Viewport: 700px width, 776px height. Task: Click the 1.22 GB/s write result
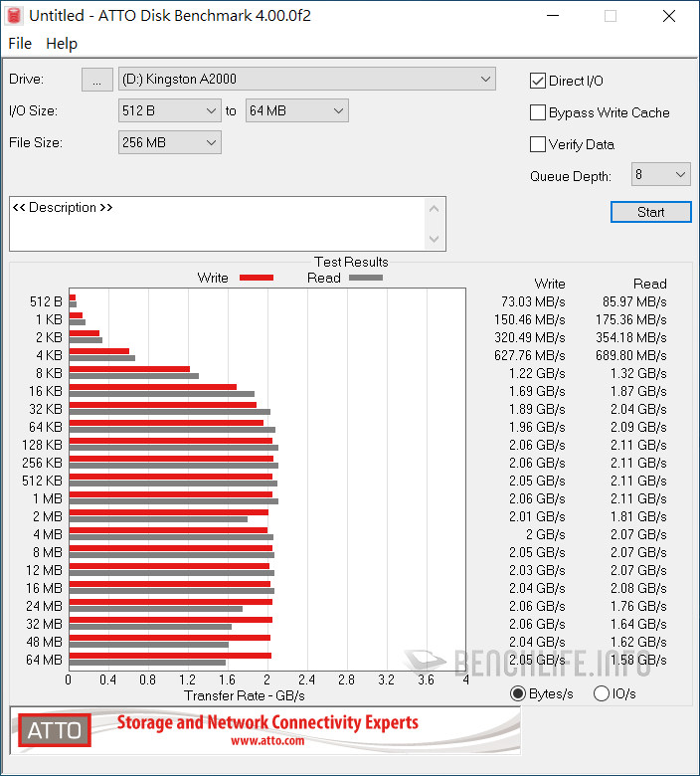point(537,373)
